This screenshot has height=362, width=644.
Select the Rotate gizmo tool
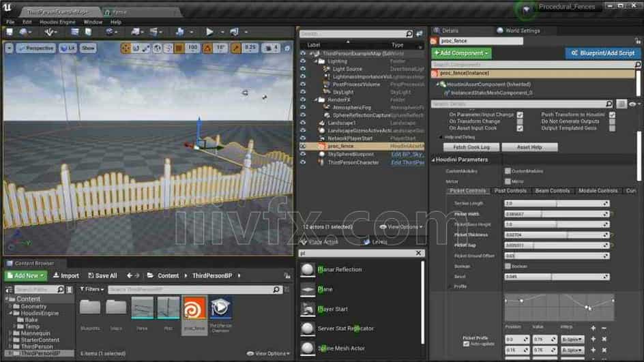pyautogui.click(x=136, y=48)
